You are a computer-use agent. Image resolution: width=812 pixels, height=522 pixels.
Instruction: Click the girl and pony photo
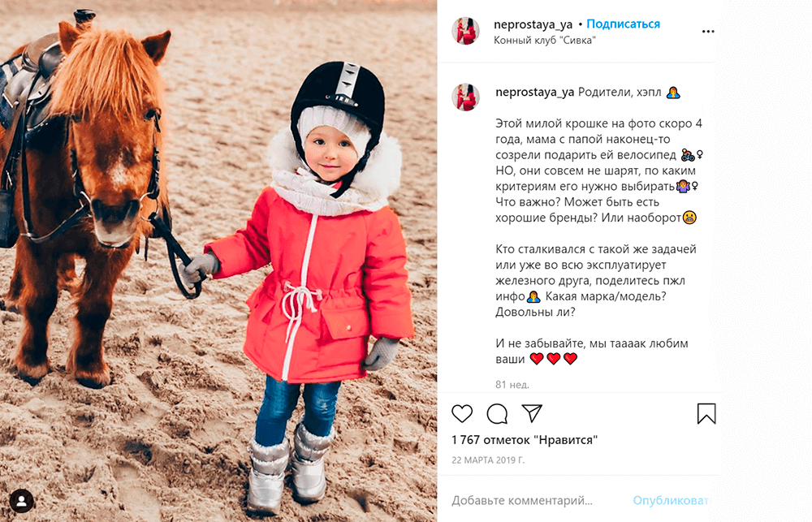point(218,261)
